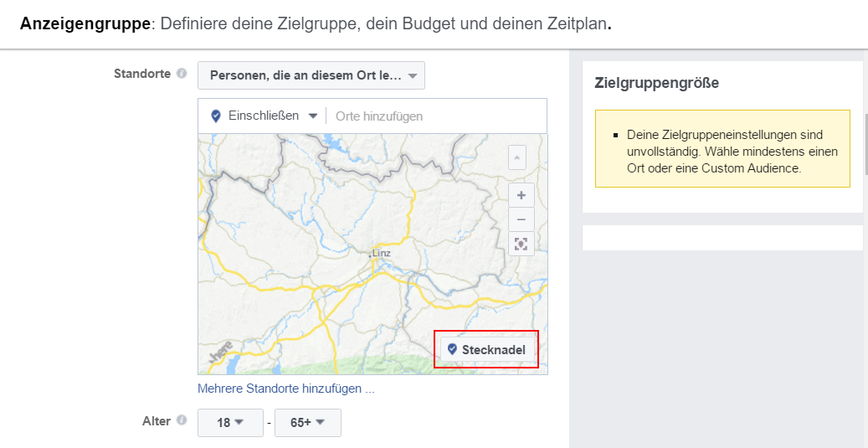Click on Linz city on the map

click(x=379, y=254)
